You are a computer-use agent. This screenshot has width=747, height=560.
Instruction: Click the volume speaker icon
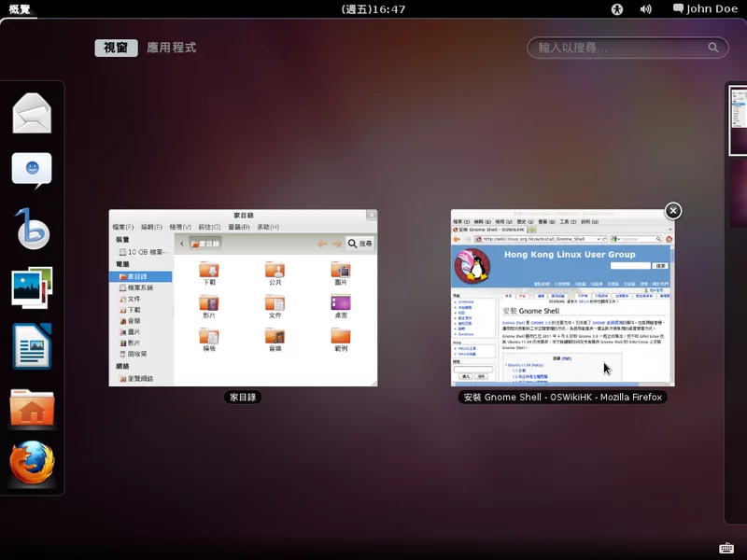[x=645, y=9]
